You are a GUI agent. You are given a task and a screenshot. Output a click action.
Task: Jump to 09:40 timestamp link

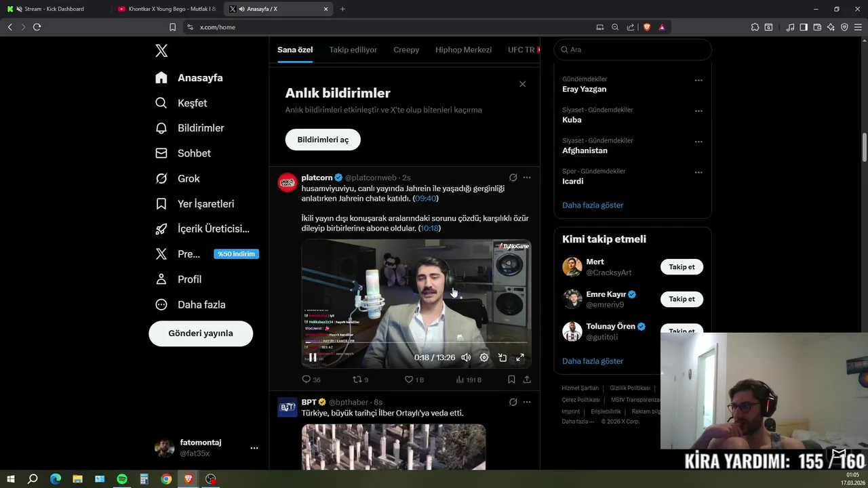(x=425, y=199)
